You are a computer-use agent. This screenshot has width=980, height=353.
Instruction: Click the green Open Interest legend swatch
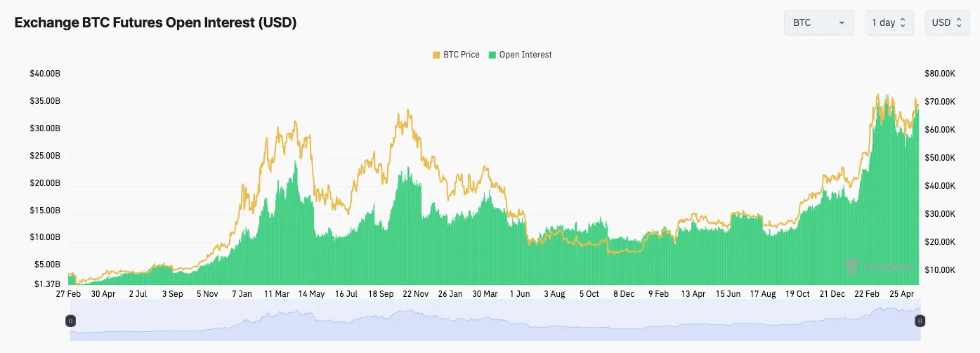pos(493,55)
